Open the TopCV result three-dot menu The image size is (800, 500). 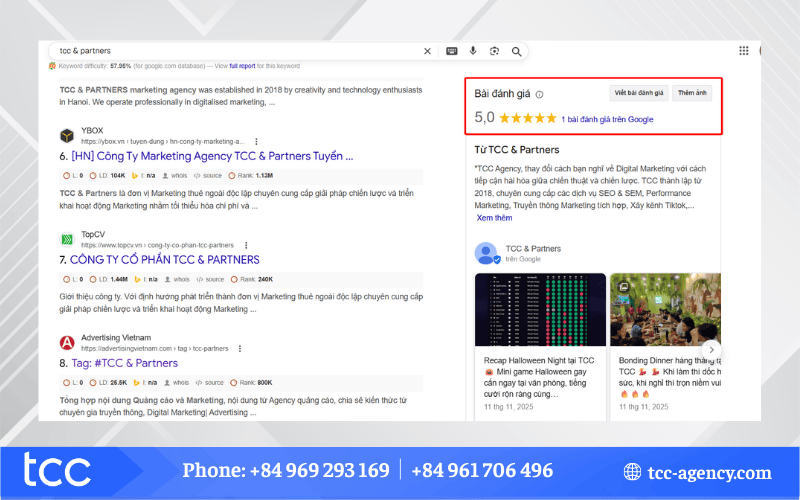[246, 245]
